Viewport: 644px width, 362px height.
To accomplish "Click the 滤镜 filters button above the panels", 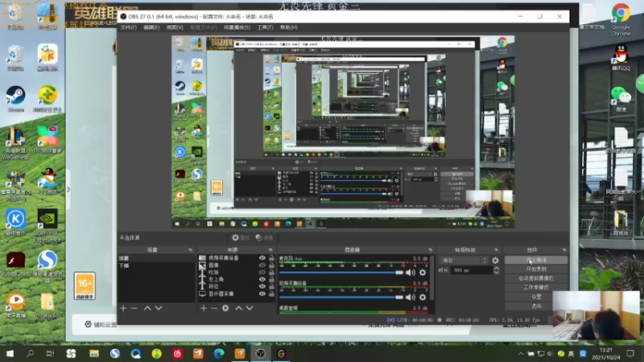I will (264, 237).
